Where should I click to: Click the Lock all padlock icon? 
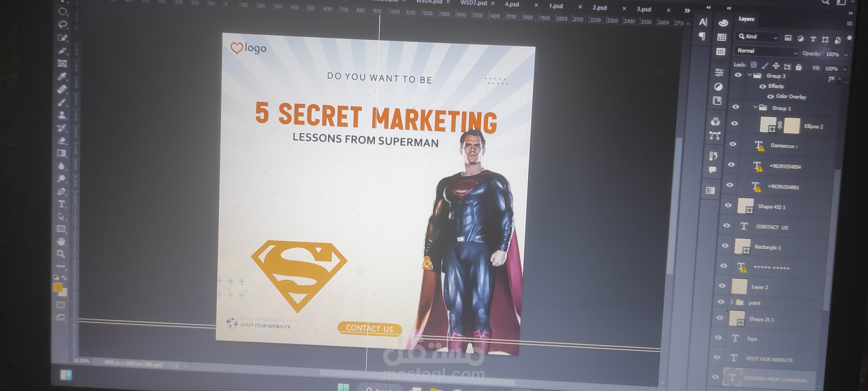pos(798,67)
